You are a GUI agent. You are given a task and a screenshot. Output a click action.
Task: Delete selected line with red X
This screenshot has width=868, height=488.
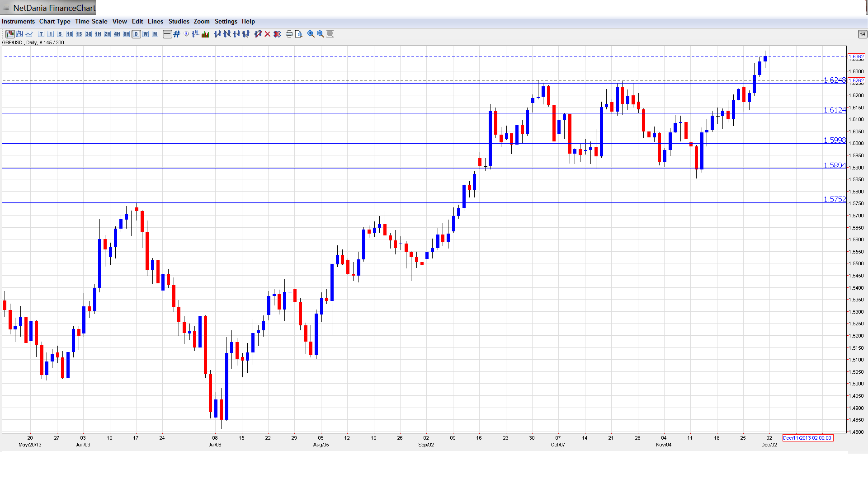coord(268,34)
